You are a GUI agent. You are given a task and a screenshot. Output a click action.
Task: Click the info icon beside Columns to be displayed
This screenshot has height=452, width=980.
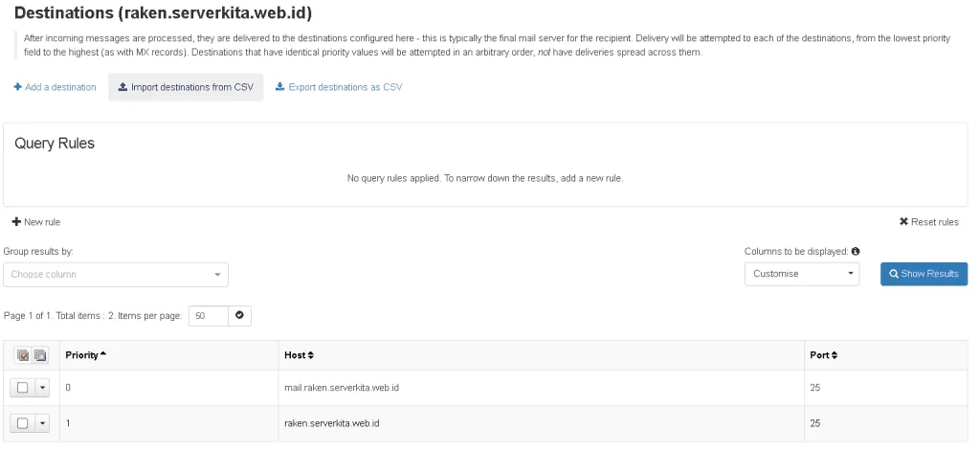coord(856,252)
